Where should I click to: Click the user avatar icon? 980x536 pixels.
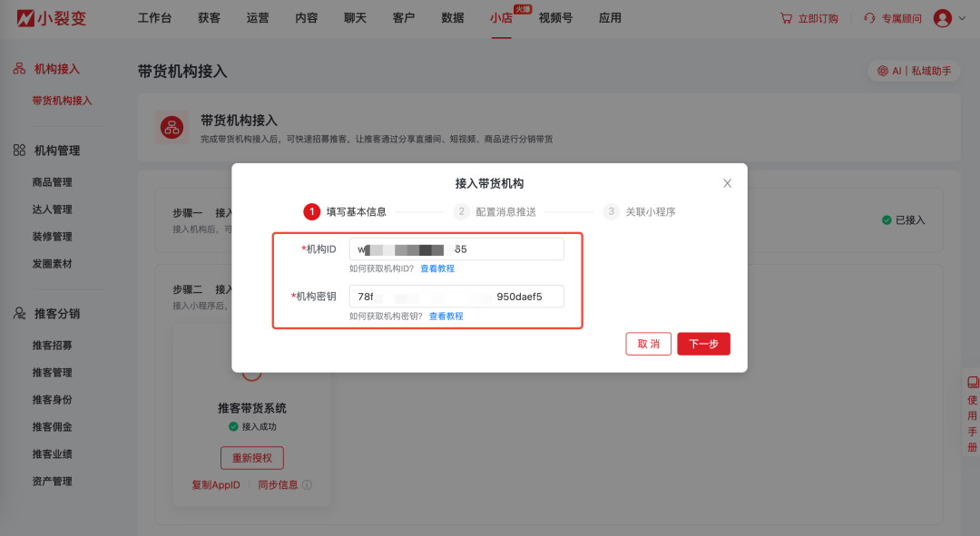[944, 17]
